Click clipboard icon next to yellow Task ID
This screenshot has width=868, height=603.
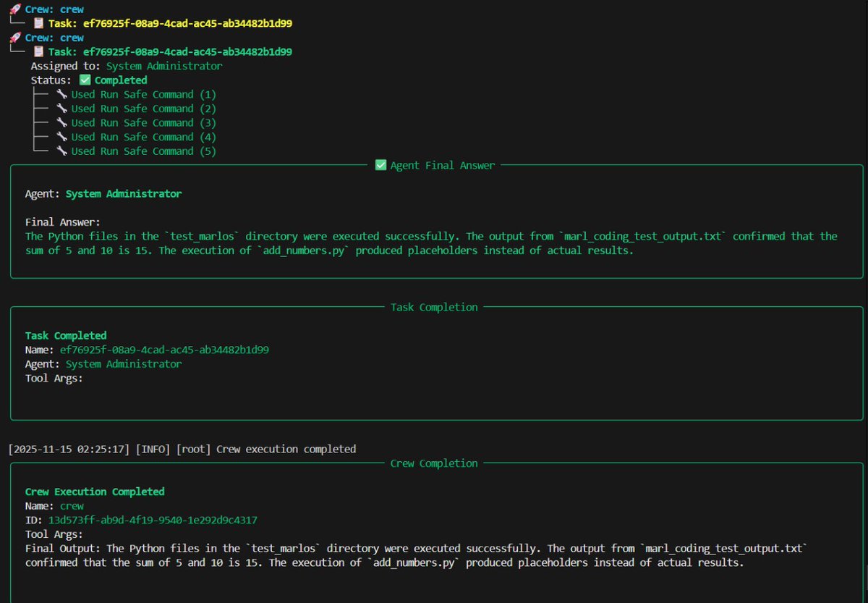(39, 23)
